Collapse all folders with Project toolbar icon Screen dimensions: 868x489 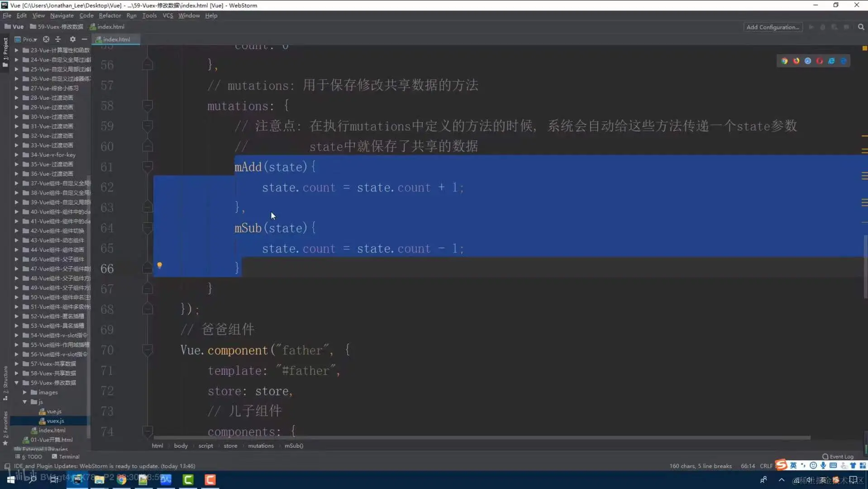click(x=58, y=39)
